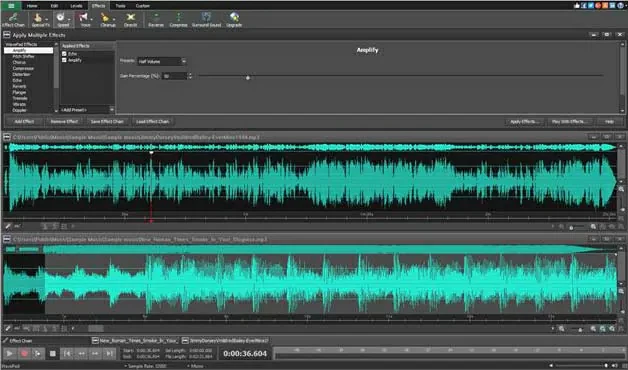628x370 pixels.
Task: Click the Go to End transport button
Action: point(109,353)
